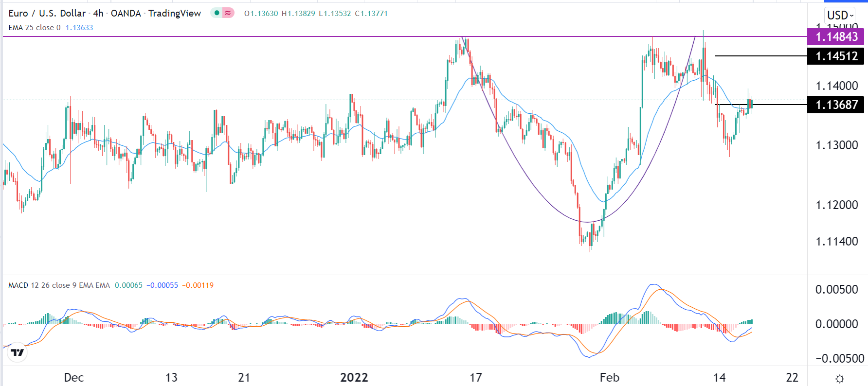The height and width of the screenshot is (386, 868).
Task: Click the pink approximate-data indicator icon
Action: (x=228, y=13)
